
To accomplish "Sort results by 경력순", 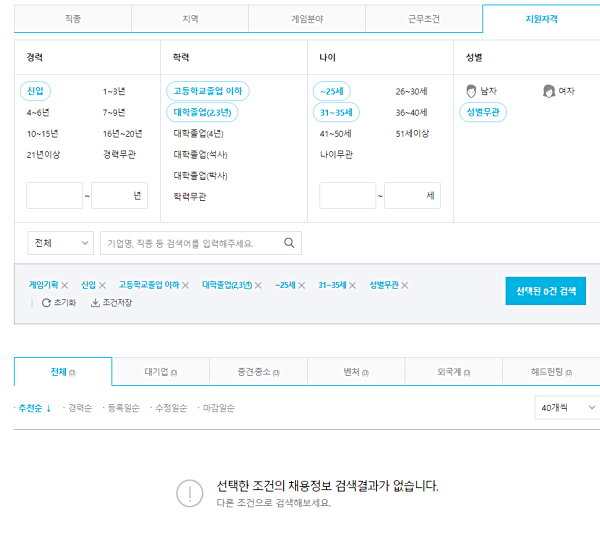I will click(x=80, y=408).
